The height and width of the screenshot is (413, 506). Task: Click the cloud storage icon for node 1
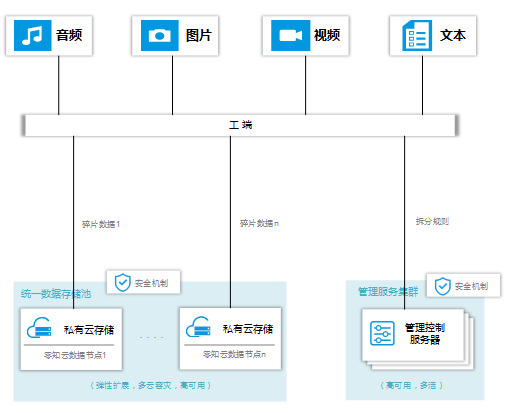39,328
